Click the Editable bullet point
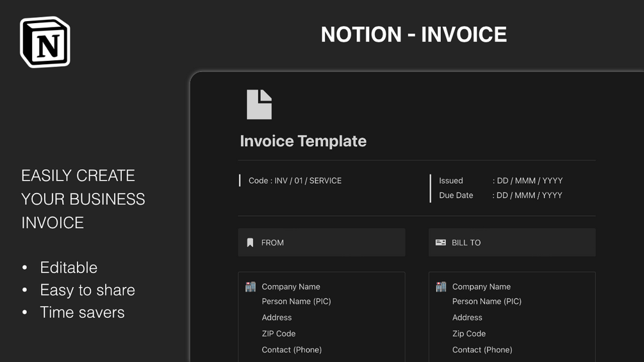This screenshot has width=644, height=362. click(69, 268)
